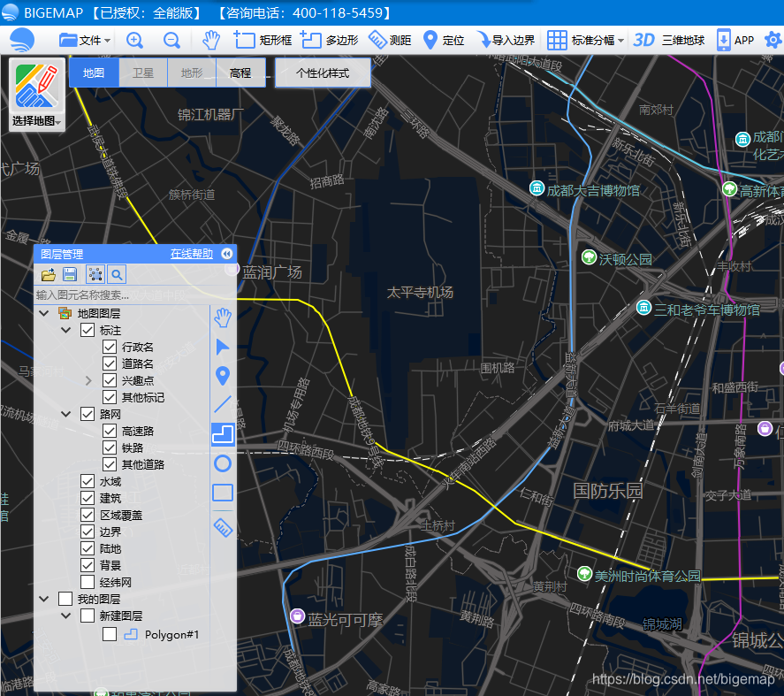Viewport: 784px width, 696px height.
Task: Click the zoom in magnifier
Action: point(134,40)
